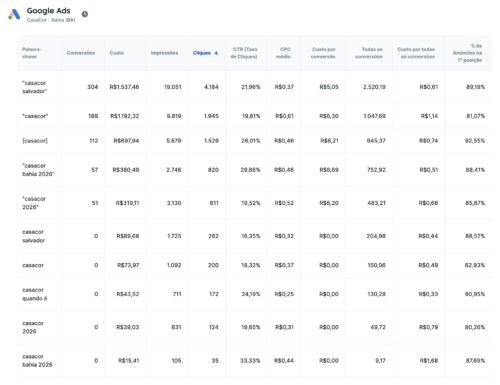
Task: Sort by the Conversões column header
Action: [81, 53]
